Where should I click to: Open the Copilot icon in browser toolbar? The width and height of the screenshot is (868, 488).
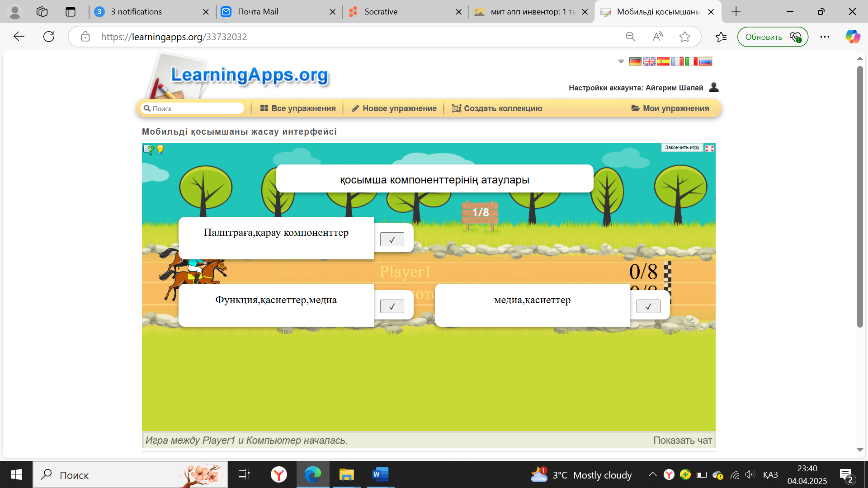853,37
